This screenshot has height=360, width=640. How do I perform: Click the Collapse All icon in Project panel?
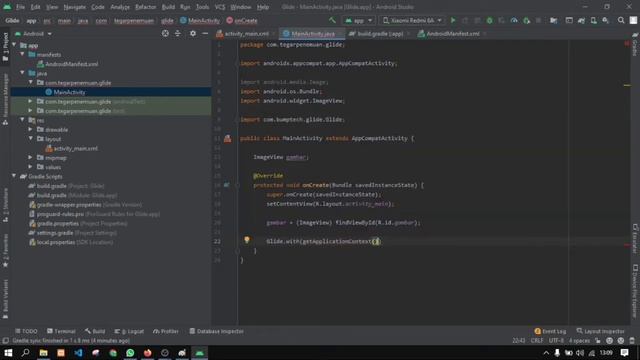pos(178,33)
